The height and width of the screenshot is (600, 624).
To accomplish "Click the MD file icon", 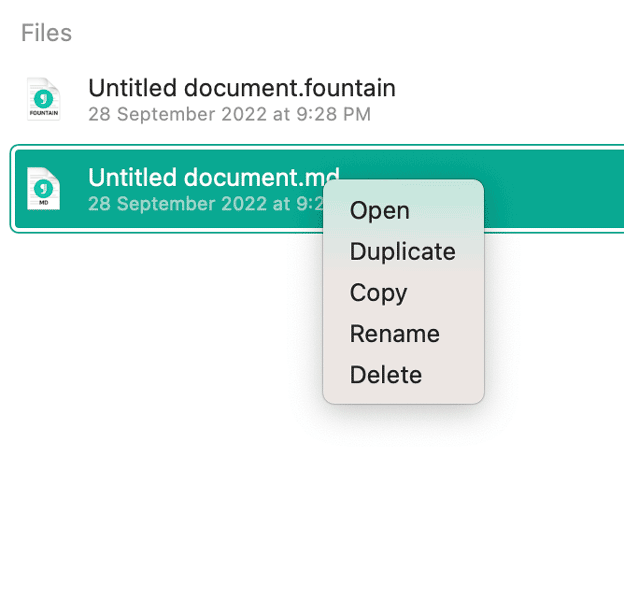I will click(43, 189).
